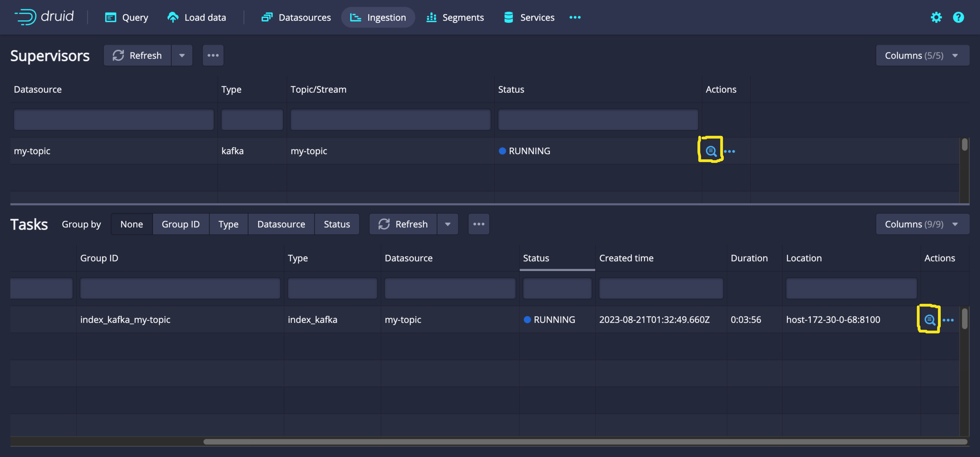This screenshot has height=457, width=980.
Task: Go to Datasources view
Action: (296, 17)
